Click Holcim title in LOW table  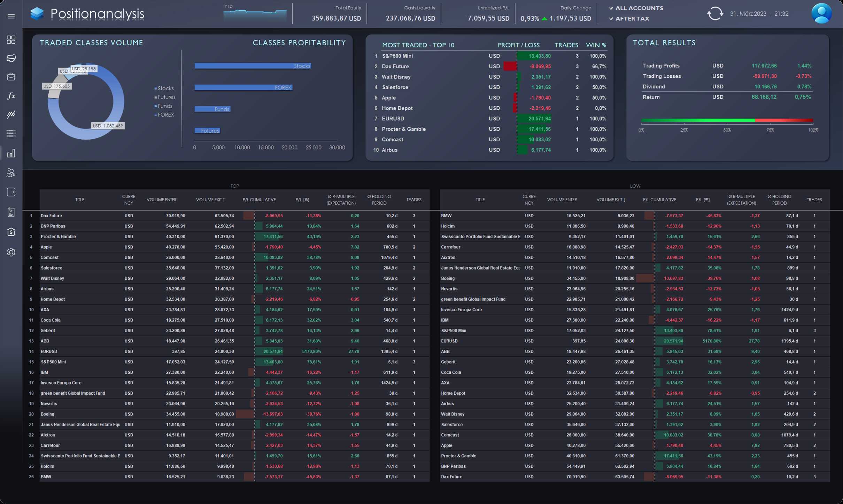448,226
